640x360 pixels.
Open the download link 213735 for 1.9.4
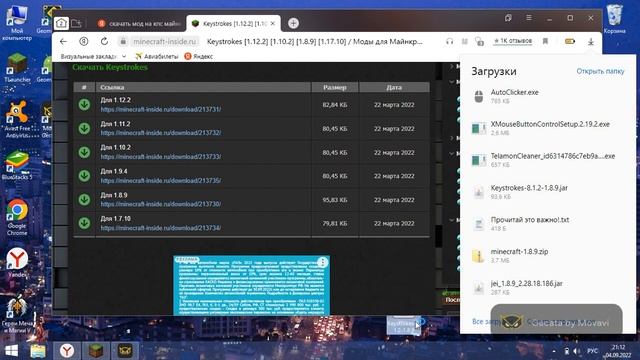pos(161,180)
